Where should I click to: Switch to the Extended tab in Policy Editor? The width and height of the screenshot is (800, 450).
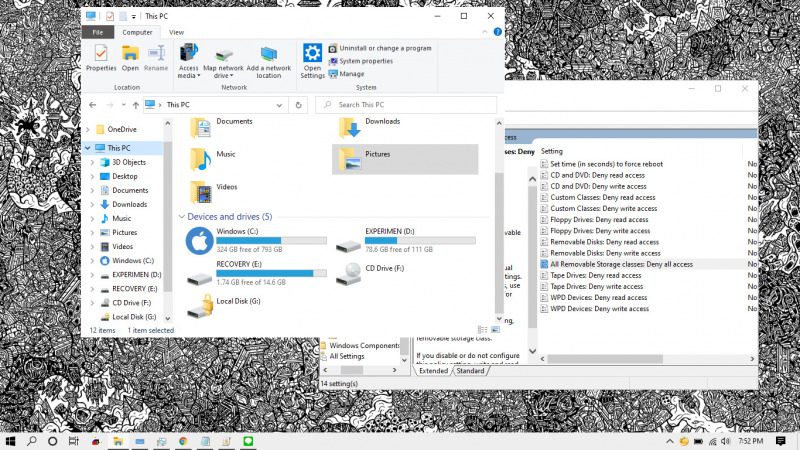(433, 371)
